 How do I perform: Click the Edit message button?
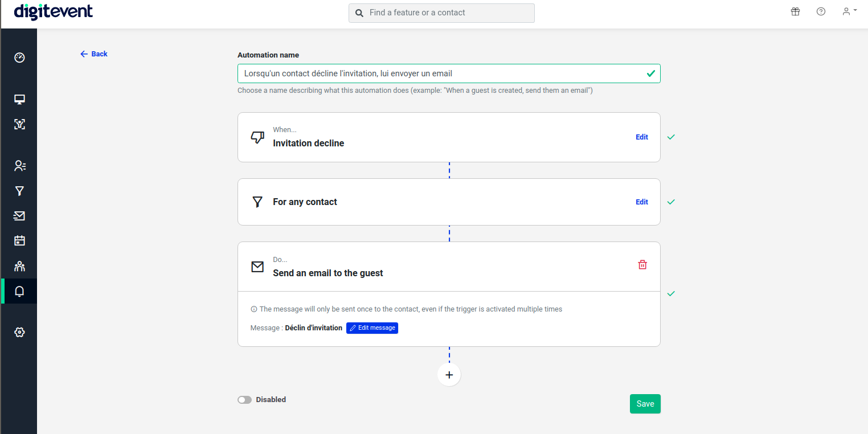(372, 328)
